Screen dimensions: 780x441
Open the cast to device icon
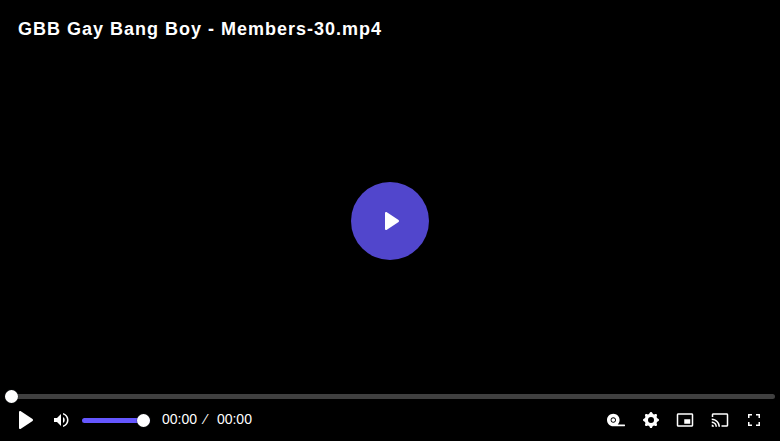pos(720,420)
